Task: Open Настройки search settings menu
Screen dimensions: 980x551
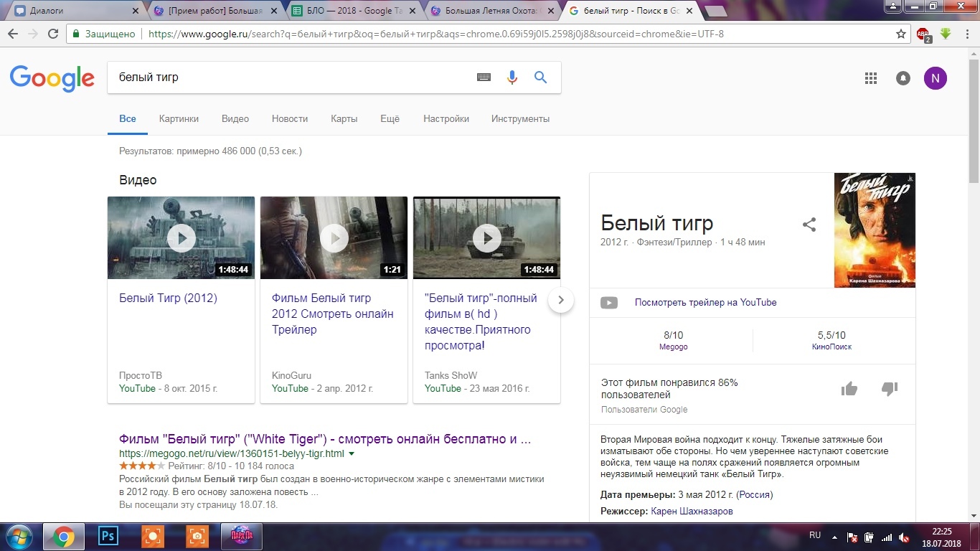Action: pos(446,118)
